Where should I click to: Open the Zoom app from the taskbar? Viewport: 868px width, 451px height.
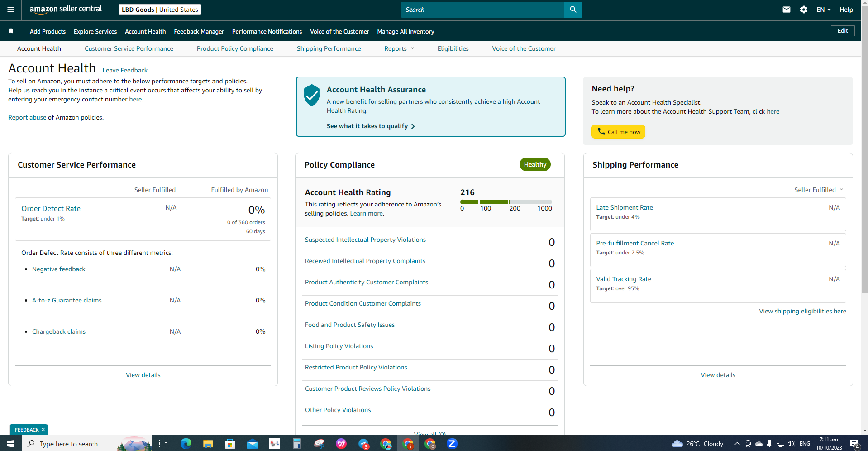452,444
